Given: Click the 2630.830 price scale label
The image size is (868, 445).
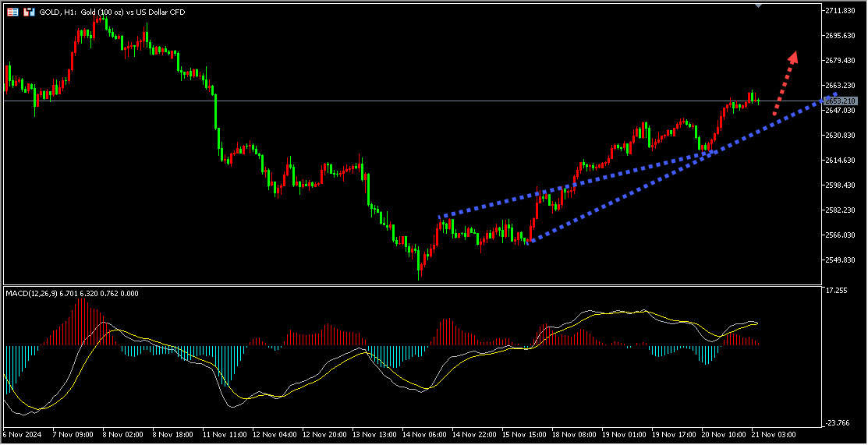Looking at the screenshot, I should click(844, 136).
